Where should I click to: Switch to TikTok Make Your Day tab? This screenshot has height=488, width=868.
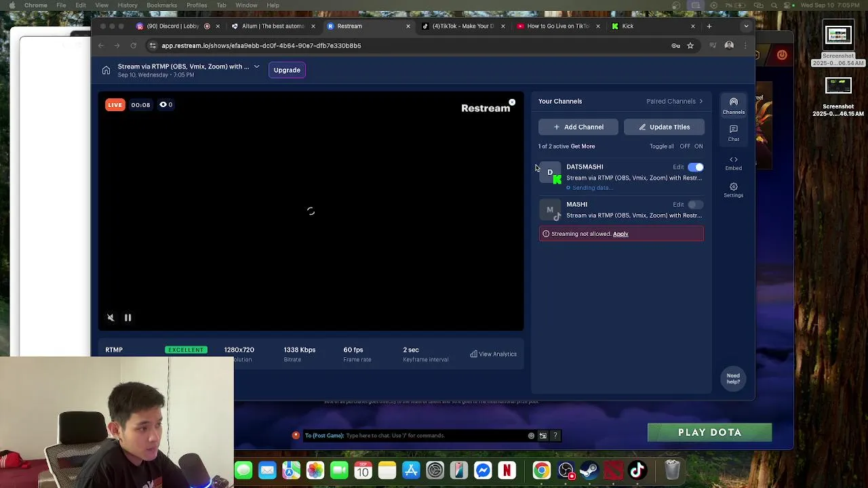[463, 26]
